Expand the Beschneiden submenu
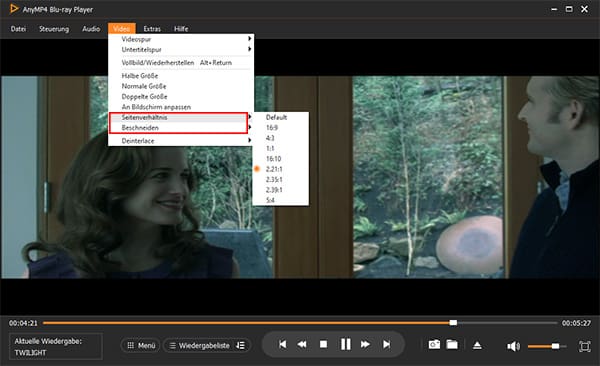The image size is (600, 366). tap(181, 127)
